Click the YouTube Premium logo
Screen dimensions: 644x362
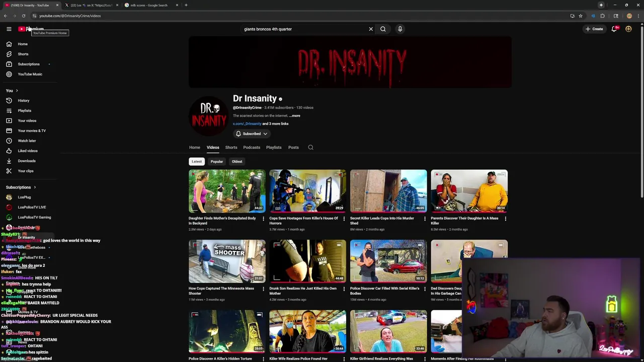pyautogui.click(x=31, y=29)
